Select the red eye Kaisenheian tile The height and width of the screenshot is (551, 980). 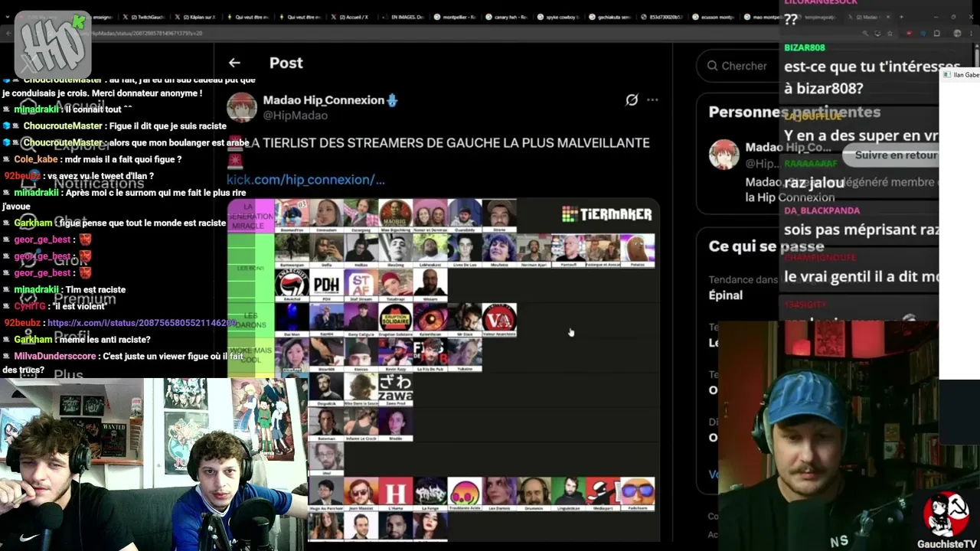[x=430, y=320]
